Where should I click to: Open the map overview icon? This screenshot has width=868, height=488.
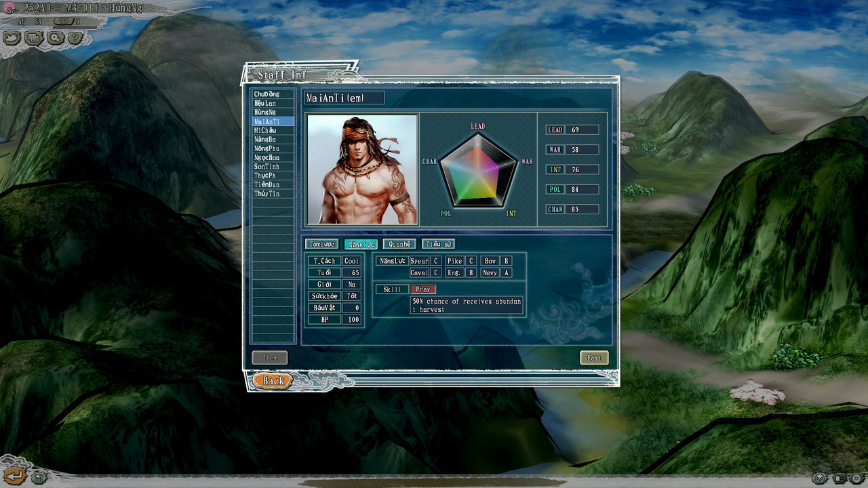pos(12,38)
